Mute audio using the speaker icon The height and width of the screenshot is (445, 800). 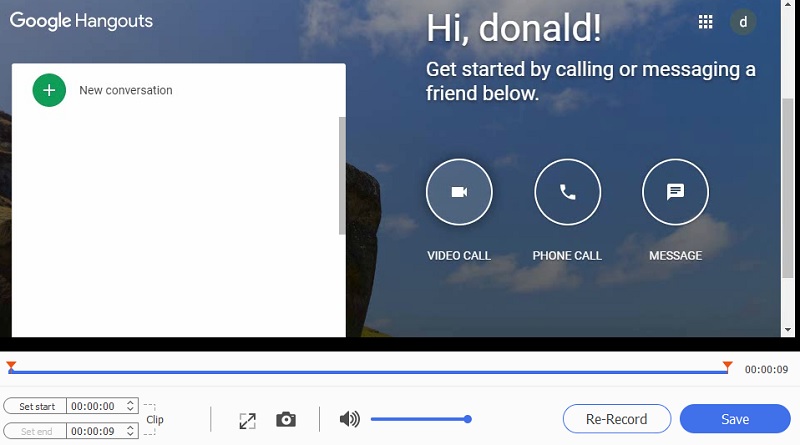pos(349,419)
